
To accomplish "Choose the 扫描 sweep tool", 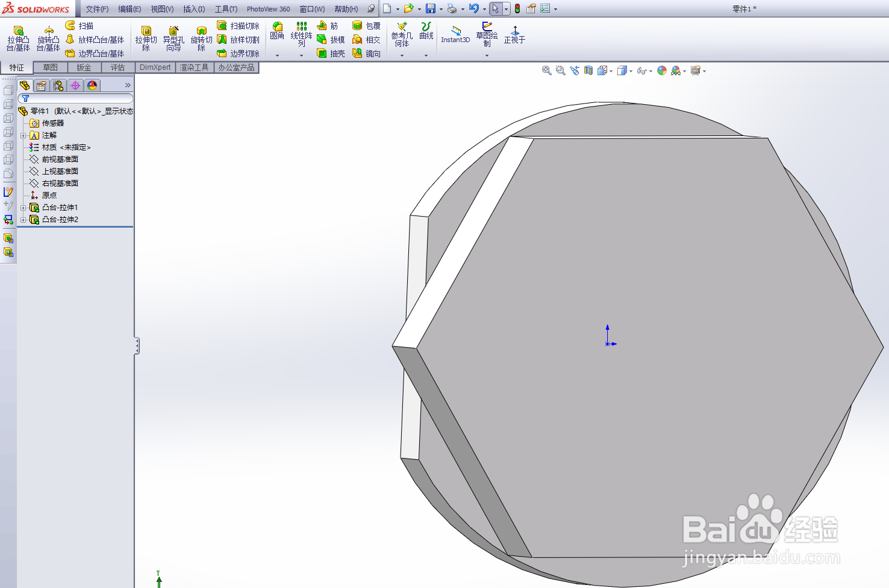I will [79, 26].
